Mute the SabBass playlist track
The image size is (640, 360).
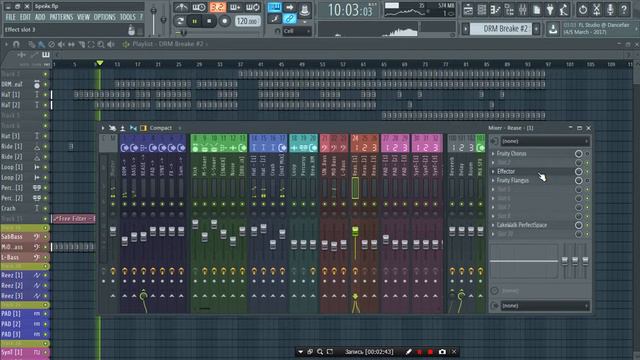pos(45,237)
